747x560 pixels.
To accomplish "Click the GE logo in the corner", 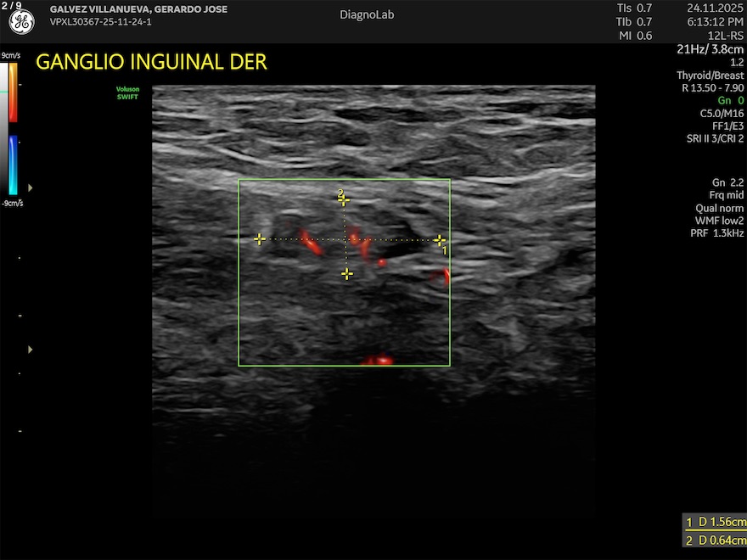I will click(x=21, y=22).
